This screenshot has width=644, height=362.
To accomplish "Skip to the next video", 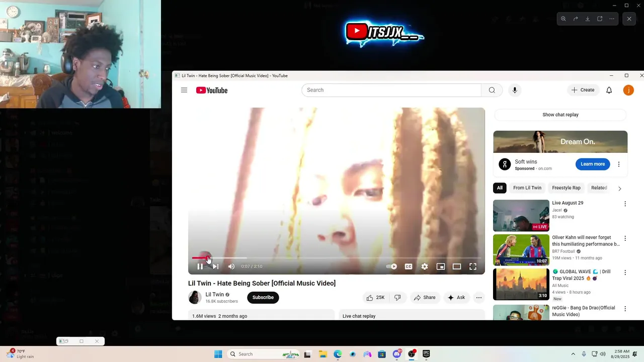I will click(215, 266).
